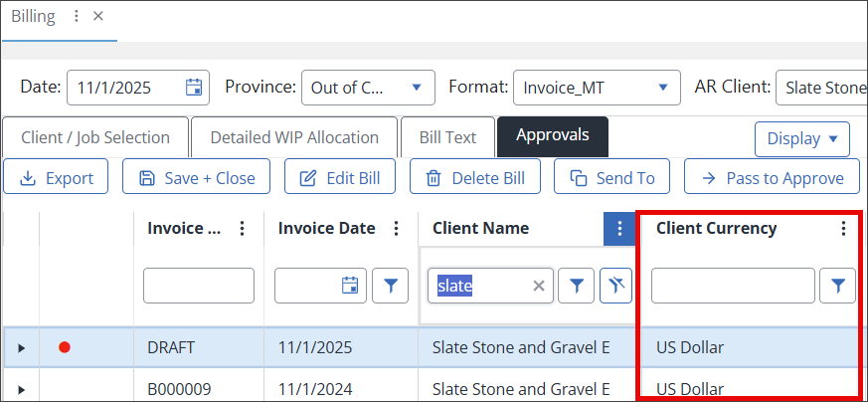Image resolution: width=868 pixels, height=402 pixels.
Task: Open the Date field calendar picker
Action: (x=194, y=88)
